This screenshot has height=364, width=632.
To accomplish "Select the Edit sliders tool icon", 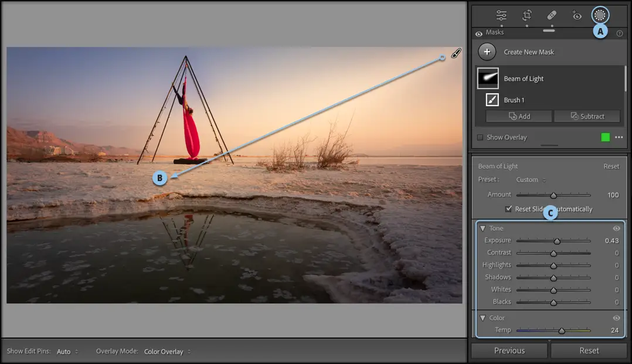I will click(x=501, y=16).
